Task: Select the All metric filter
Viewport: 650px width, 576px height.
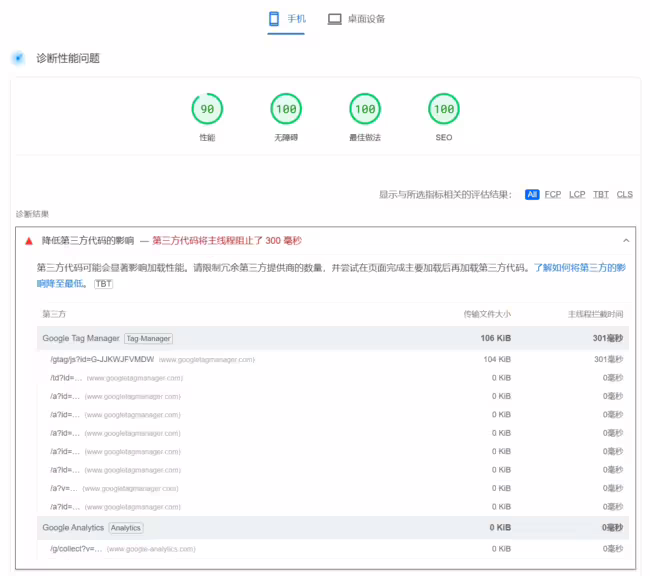Action: [532, 194]
